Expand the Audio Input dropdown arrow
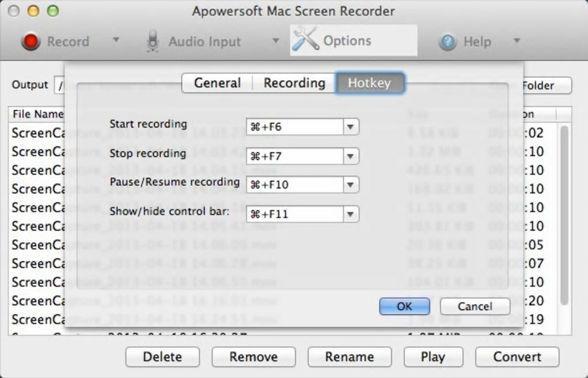Viewport: 588px width, 378px height. [276, 41]
